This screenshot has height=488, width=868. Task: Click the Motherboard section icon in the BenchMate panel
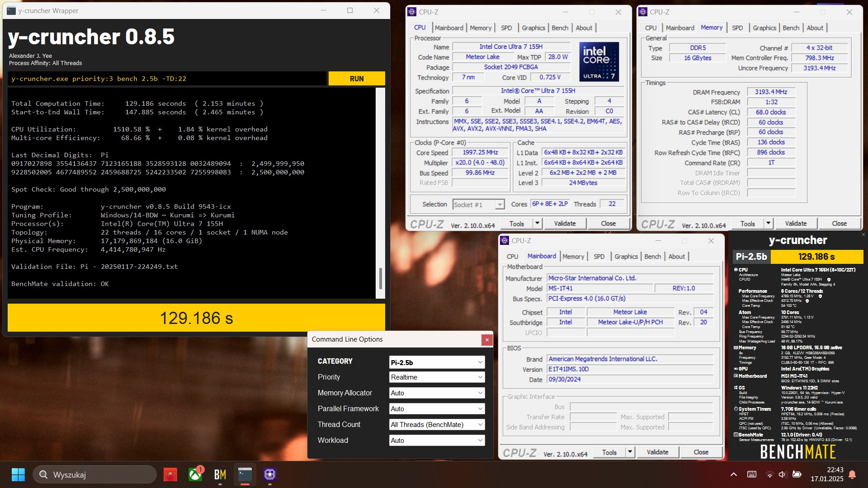(x=736, y=376)
